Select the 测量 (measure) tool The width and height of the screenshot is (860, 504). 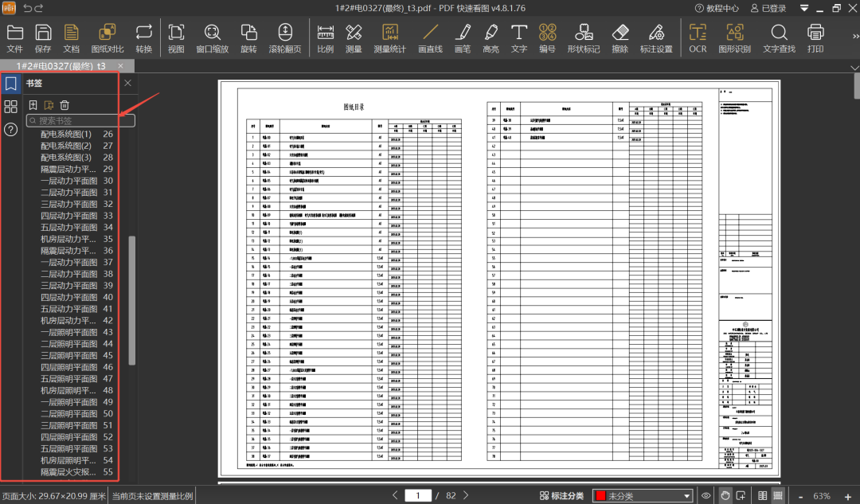pos(354,38)
